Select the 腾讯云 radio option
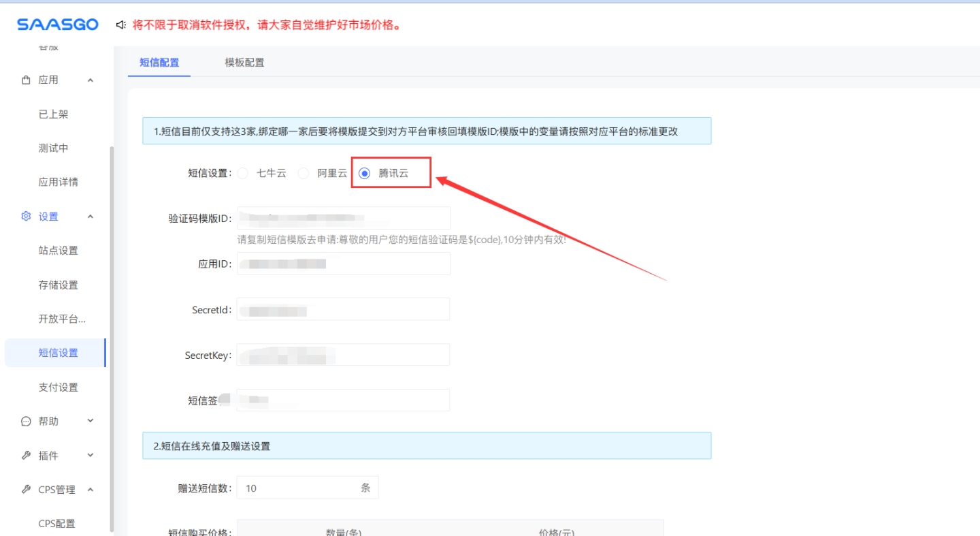Screen dimensions: 980x536 [365, 174]
